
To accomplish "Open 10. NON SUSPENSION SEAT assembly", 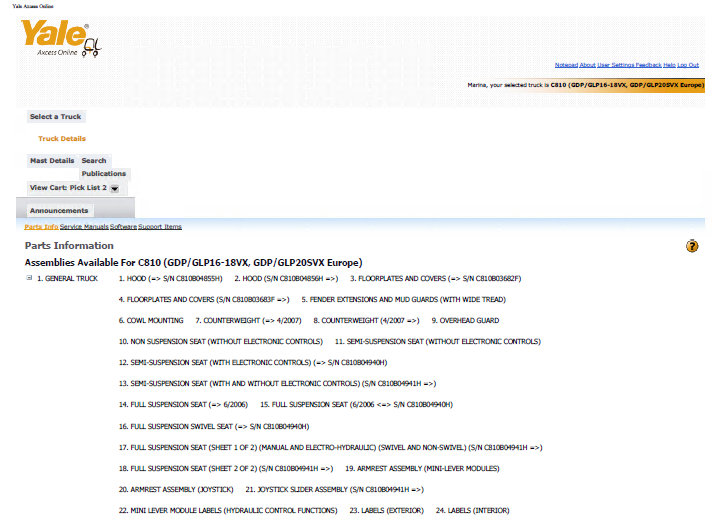I will pos(221,341).
